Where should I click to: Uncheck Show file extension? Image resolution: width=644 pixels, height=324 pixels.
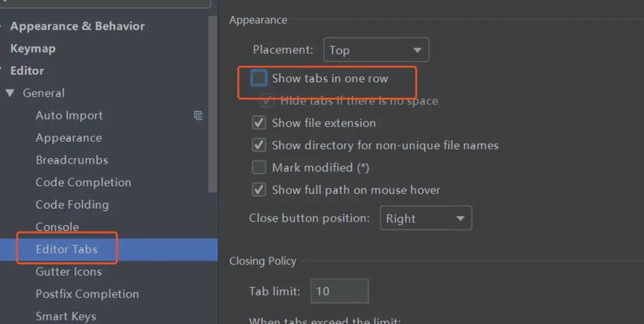[259, 123]
